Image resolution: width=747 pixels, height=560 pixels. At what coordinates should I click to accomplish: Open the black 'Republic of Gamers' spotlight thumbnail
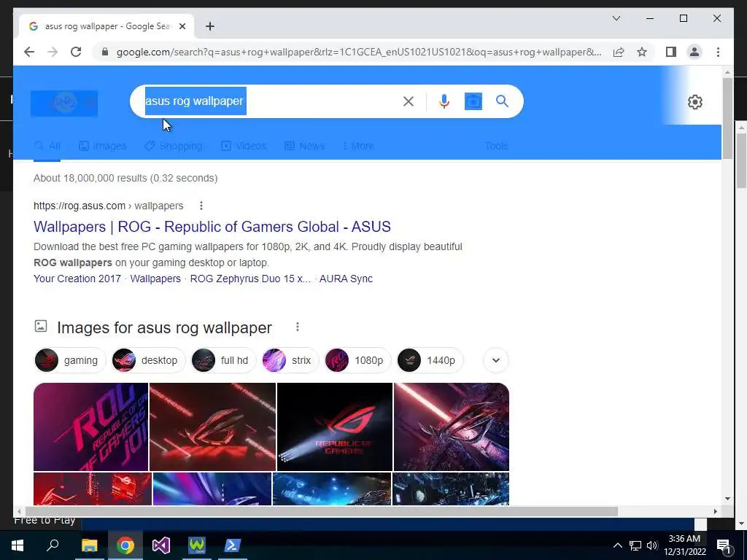coord(334,427)
